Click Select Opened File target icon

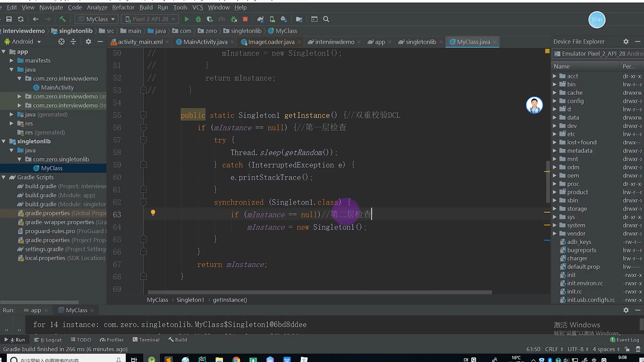pyautogui.click(x=61, y=42)
